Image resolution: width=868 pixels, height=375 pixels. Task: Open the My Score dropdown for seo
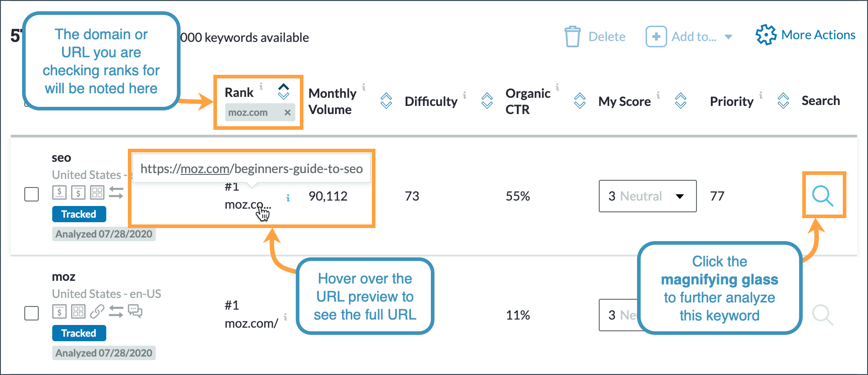(x=647, y=196)
